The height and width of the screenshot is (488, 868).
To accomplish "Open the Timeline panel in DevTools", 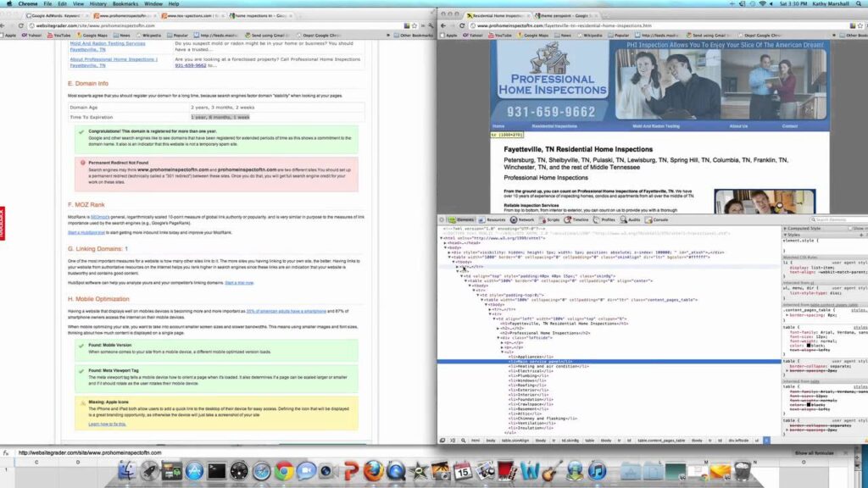I will pos(576,219).
